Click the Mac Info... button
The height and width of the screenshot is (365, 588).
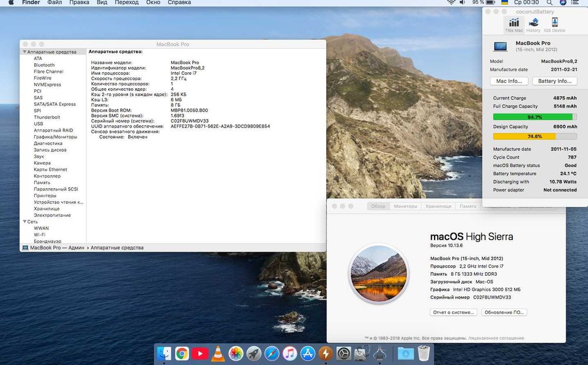click(509, 81)
